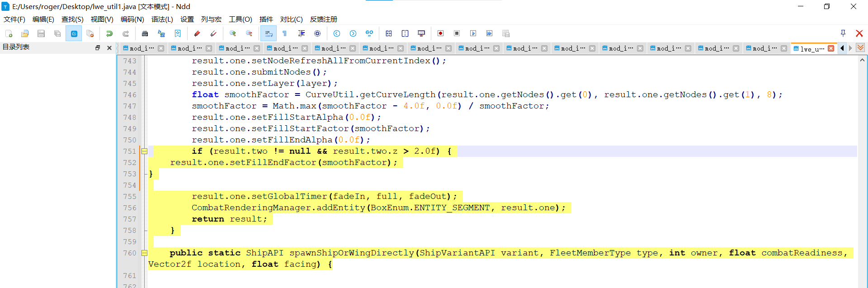This screenshot has height=288, width=868.
Task: Click the vertical scrollbar up arrow
Action: click(x=863, y=60)
